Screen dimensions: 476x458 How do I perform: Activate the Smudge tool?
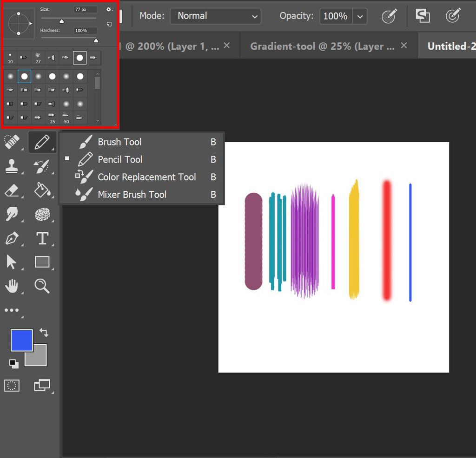tap(13, 214)
